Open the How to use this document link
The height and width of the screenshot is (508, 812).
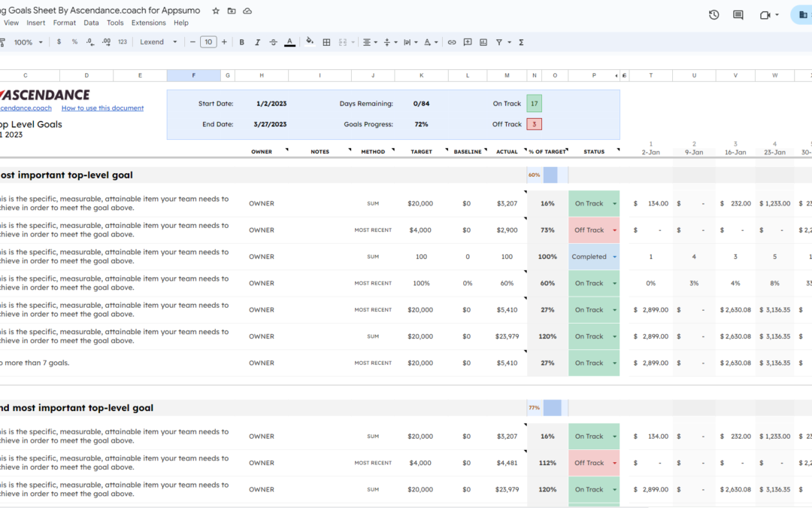[x=102, y=108]
